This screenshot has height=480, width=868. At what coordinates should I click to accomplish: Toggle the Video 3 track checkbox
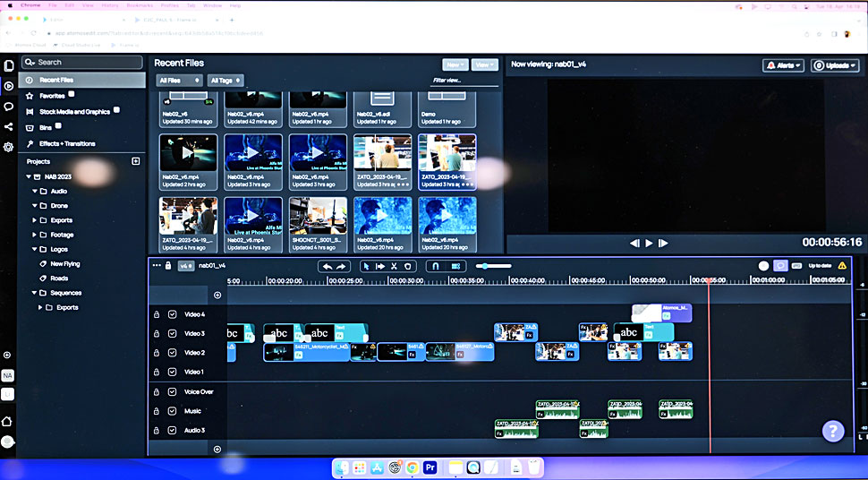172,334
